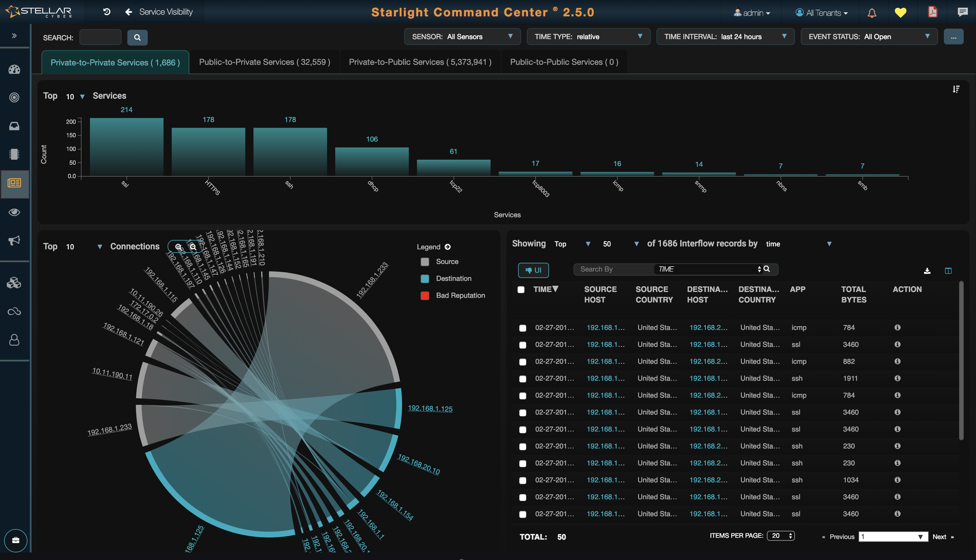Show info for first icmp 784 row
The height and width of the screenshot is (560, 976).
(897, 327)
